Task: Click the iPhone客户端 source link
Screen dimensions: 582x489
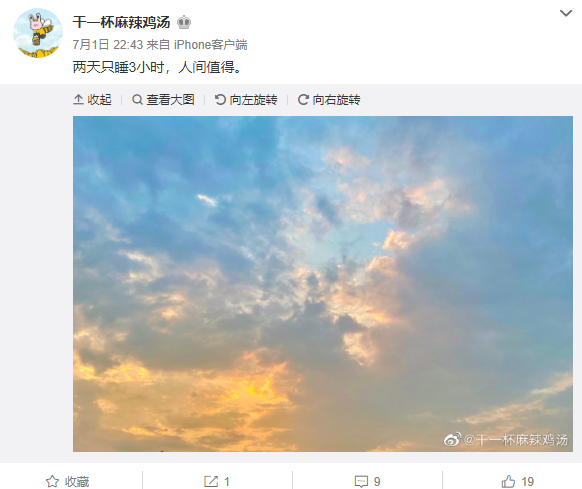Action: click(x=210, y=45)
